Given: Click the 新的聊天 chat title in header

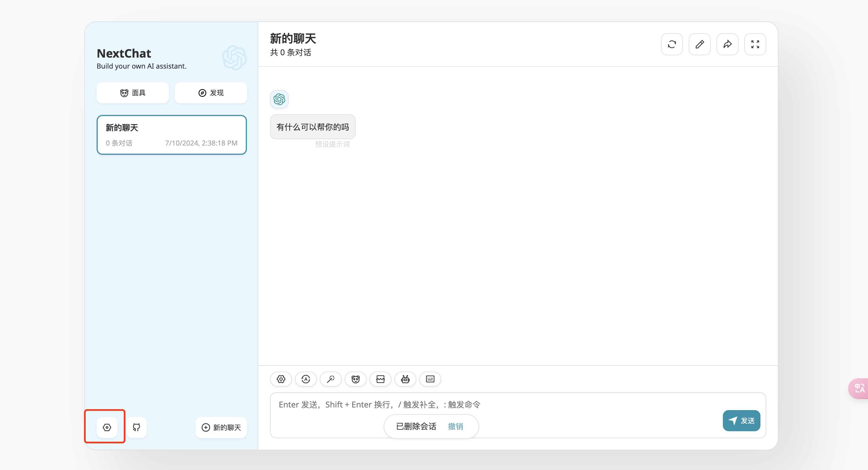Looking at the screenshot, I should tap(293, 38).
